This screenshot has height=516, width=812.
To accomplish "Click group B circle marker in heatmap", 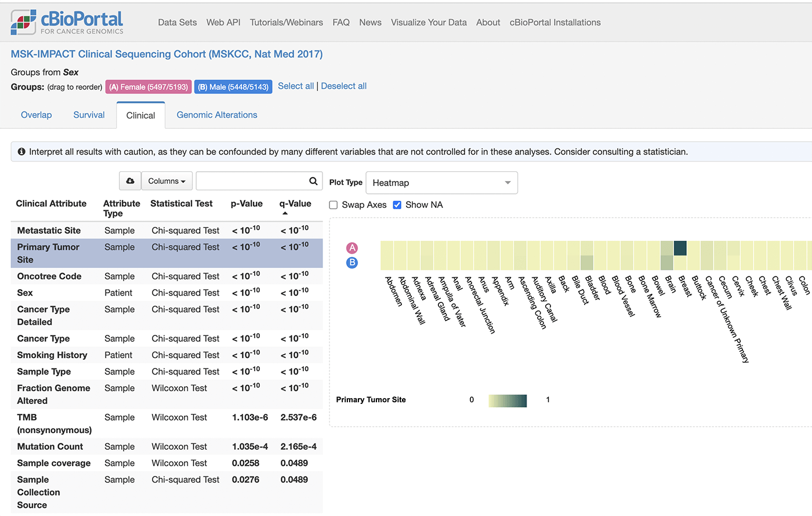I will click(x=352, y=263).
